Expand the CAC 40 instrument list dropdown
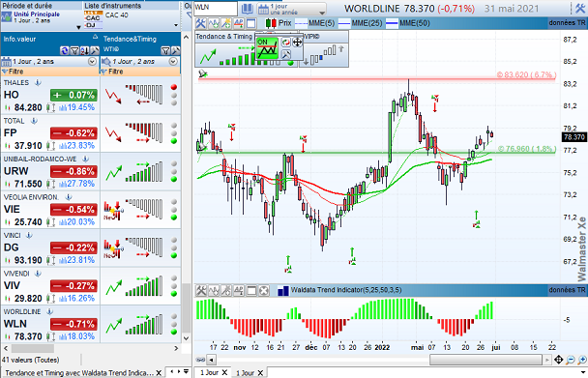 [176, 25]
